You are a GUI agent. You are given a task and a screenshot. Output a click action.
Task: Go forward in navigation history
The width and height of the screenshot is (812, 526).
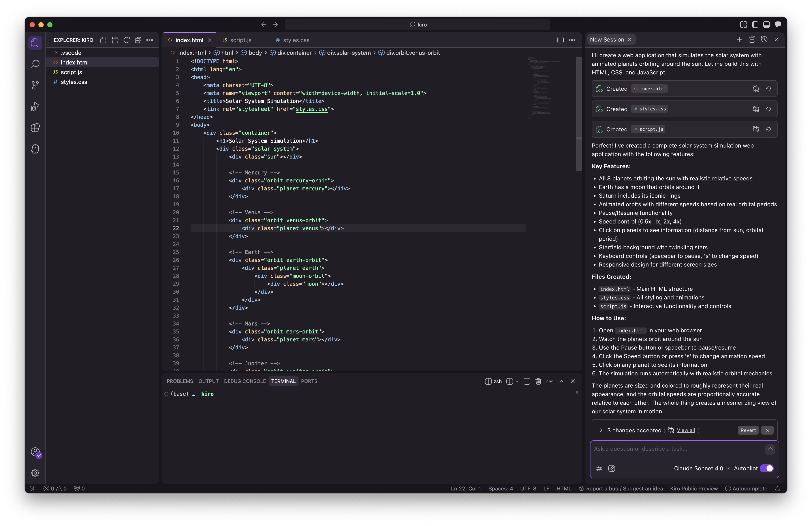tap(275, 25)
